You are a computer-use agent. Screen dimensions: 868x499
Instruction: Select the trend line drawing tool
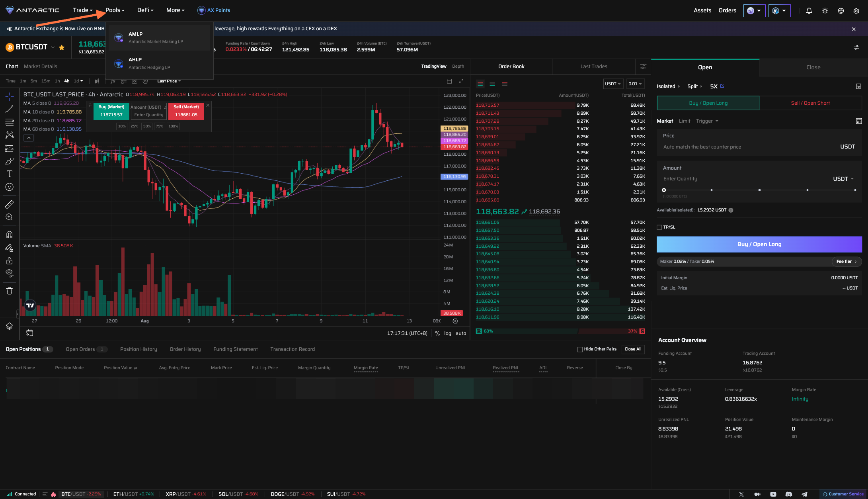pos(10,109)
